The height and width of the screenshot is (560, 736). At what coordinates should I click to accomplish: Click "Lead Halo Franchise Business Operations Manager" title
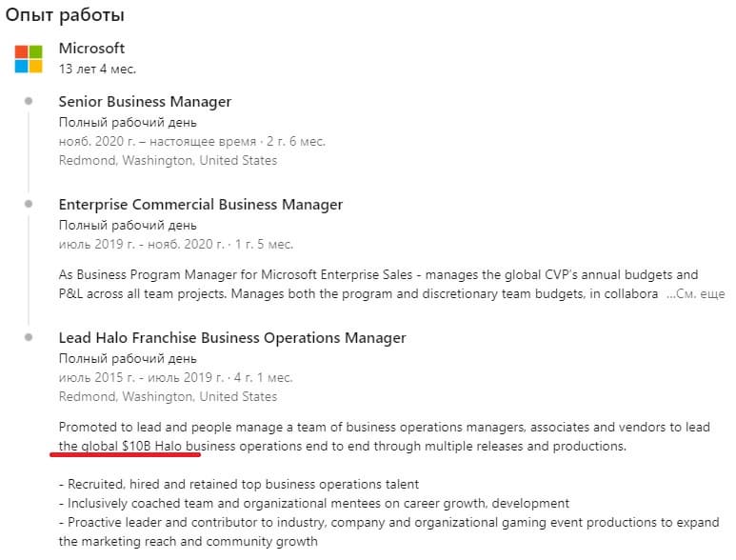coord(232,338)
